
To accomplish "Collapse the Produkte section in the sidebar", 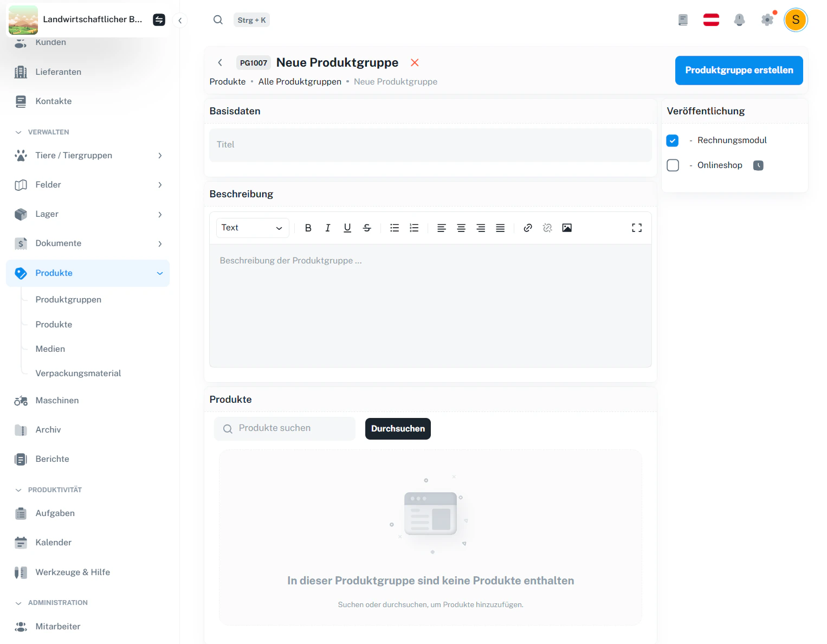I will click(x=160, y=273).
